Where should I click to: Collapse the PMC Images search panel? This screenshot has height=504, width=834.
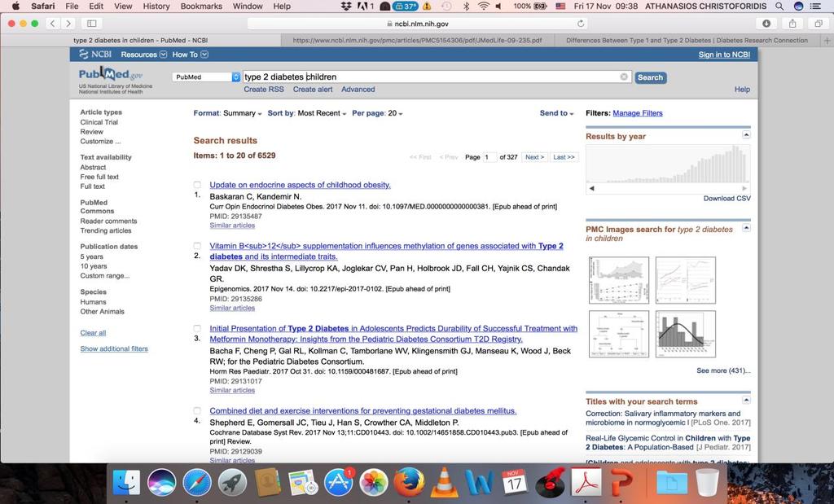[746, 227]
